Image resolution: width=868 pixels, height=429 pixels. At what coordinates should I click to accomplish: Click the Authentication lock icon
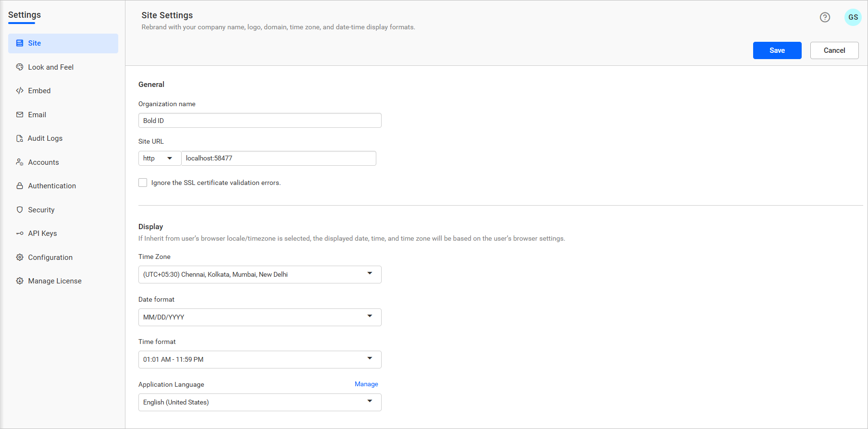(x=20, y=186)
